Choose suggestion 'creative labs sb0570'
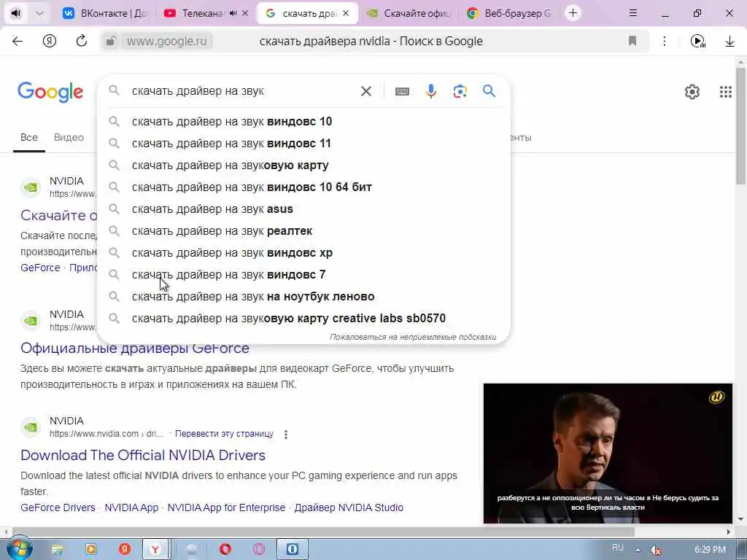 click(x=303, y=319)
